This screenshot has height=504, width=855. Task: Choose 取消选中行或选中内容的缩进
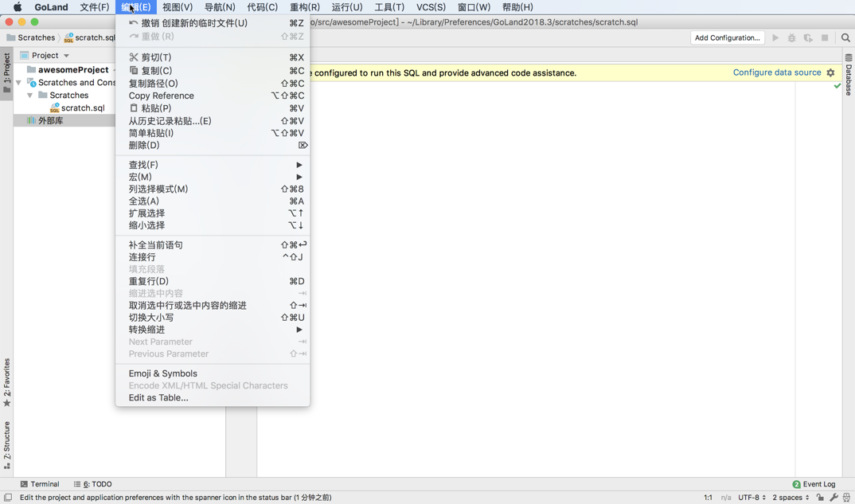tap(213, 306)
